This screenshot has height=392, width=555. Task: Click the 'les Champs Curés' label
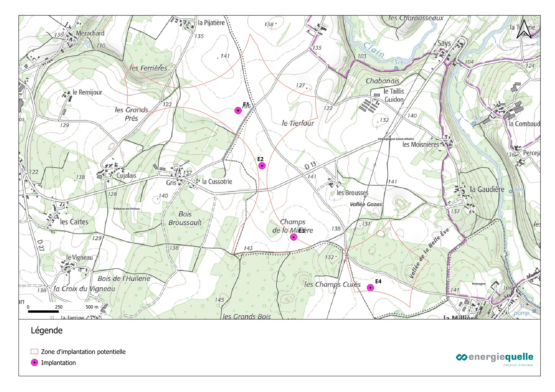click(332, 284)
